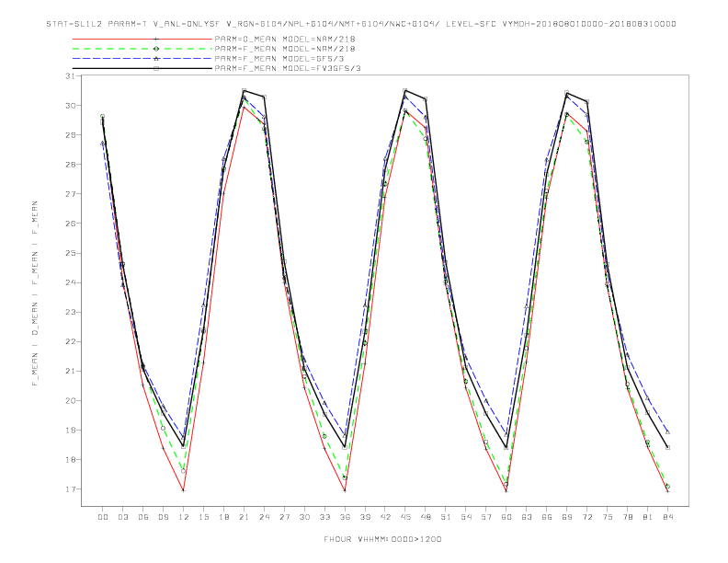
Task: Click legend label PARM=F_MEAN MODEL=FV3GFS/3
Action: [288, 68]
